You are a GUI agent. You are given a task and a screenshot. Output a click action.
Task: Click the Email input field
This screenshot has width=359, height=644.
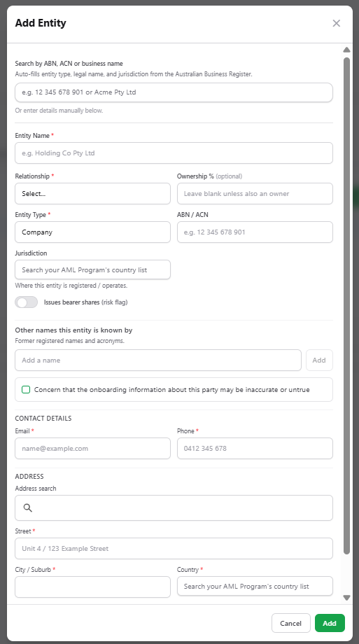(93, 449)
